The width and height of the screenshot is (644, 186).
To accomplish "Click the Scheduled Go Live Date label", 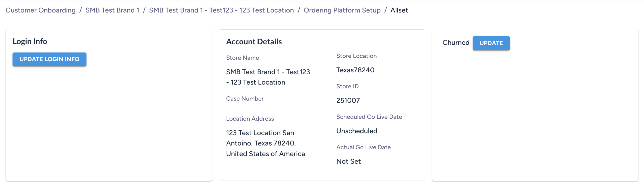I will click(369, 117).
